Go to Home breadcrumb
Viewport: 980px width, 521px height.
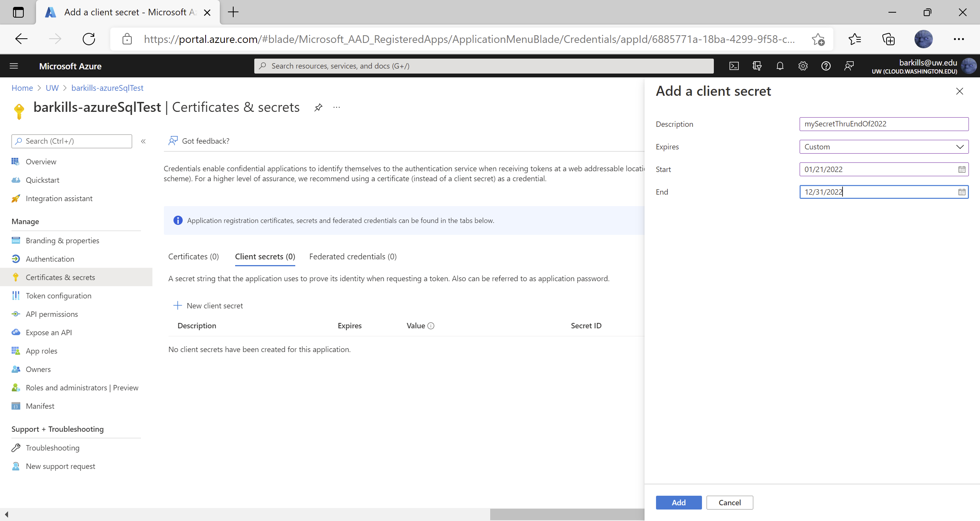[x=22, y=88]
